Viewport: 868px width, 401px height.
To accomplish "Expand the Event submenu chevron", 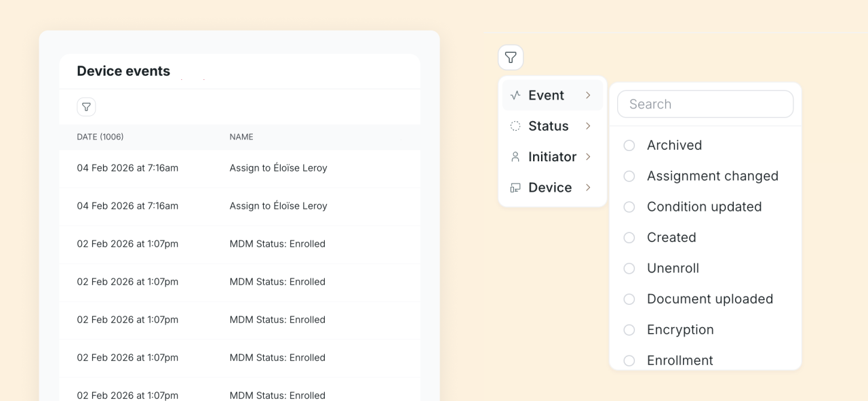I will 588,96.
